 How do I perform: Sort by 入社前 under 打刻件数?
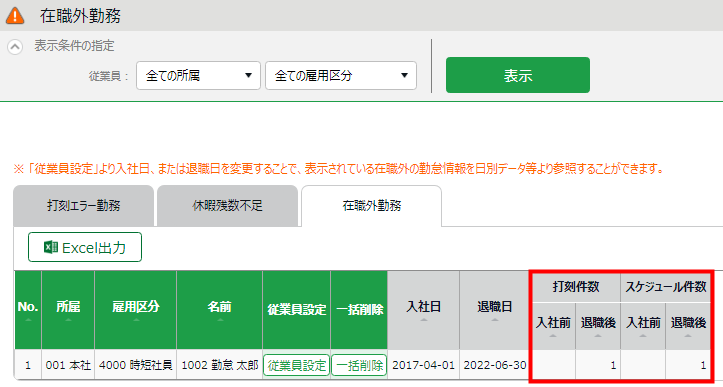[553, 326]
